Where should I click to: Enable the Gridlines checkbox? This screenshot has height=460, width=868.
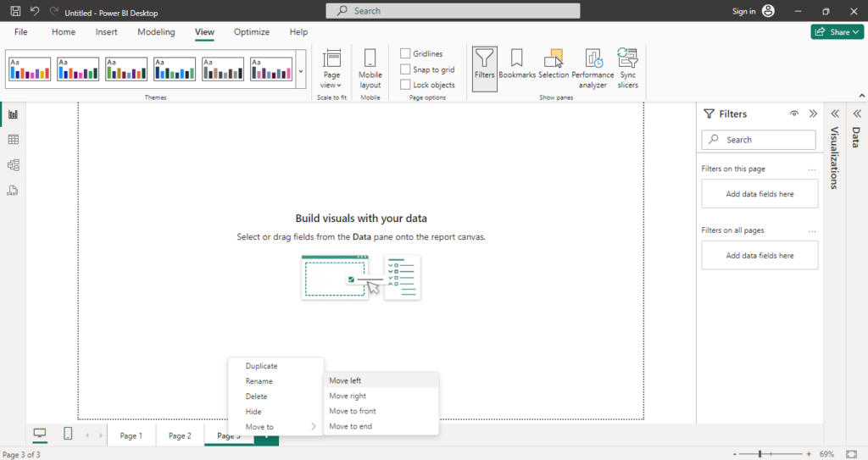click(405, 53)
